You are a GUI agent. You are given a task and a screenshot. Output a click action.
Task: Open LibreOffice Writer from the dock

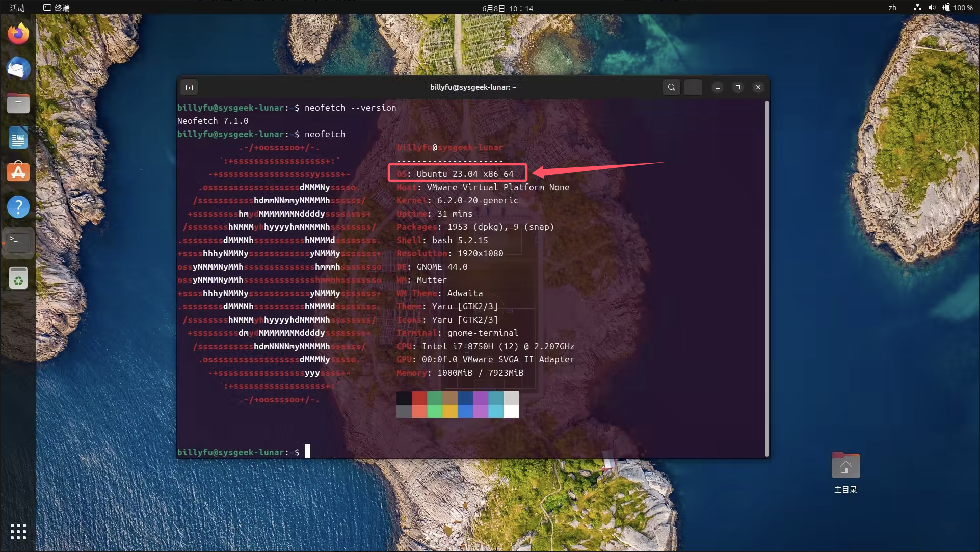click(x=18, y=138)
